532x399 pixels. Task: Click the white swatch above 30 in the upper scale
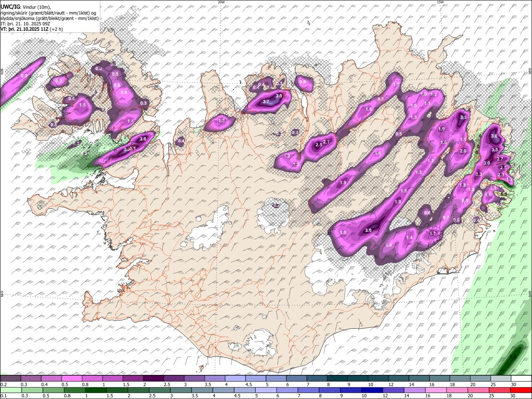tap(521, 379)
